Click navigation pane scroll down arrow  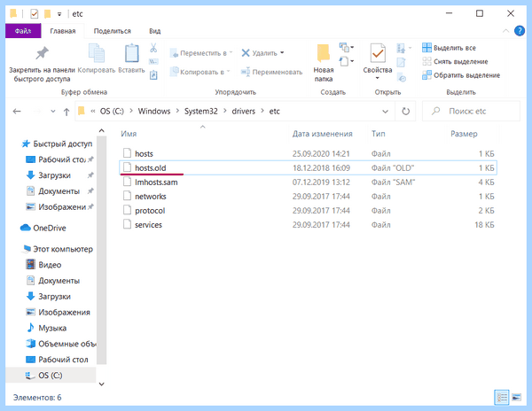(101, 384)
